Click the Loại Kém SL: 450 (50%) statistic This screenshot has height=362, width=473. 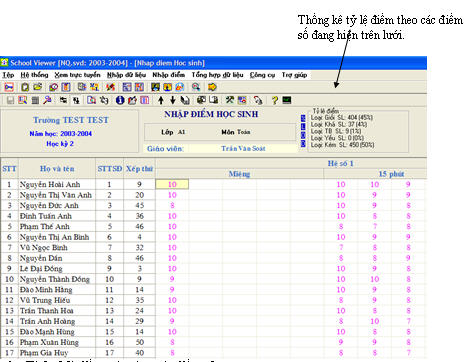(343, 145)
